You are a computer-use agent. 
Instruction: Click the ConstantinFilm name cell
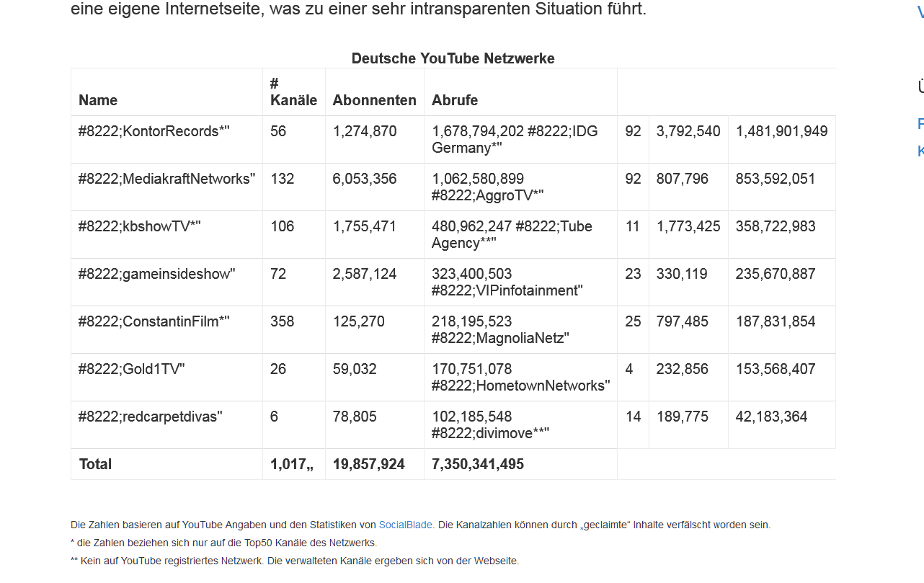(154, 321)
